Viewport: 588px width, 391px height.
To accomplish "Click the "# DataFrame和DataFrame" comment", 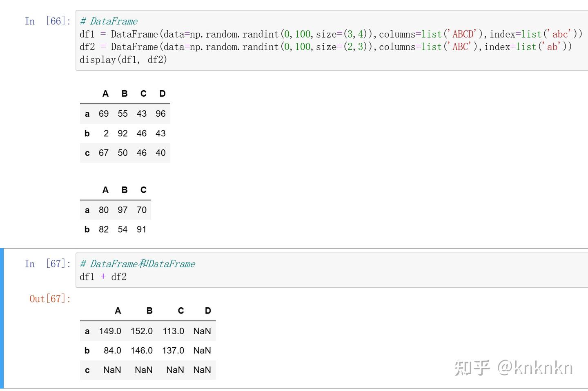I will pyautogui.click(x=138, y=264).
